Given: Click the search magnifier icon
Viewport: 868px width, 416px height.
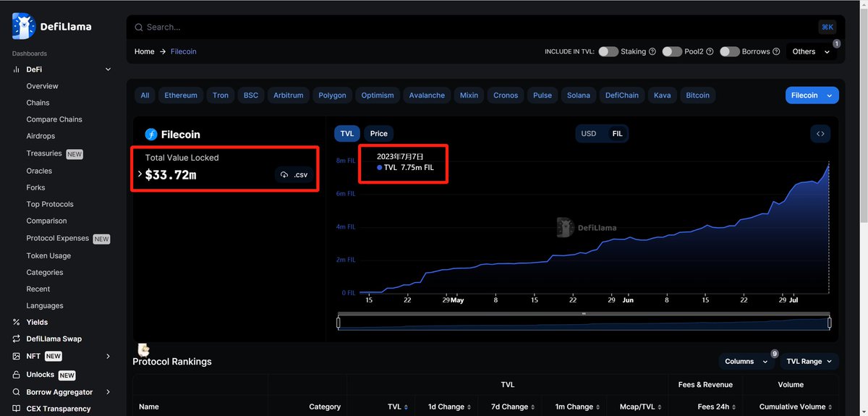Looking at the screenshot, I should coord(138,27).
